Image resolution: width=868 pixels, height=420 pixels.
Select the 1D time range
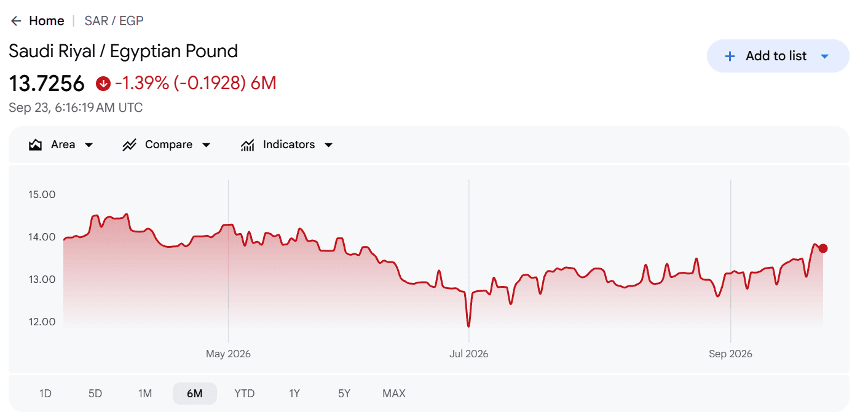click(x=45, y=394)
